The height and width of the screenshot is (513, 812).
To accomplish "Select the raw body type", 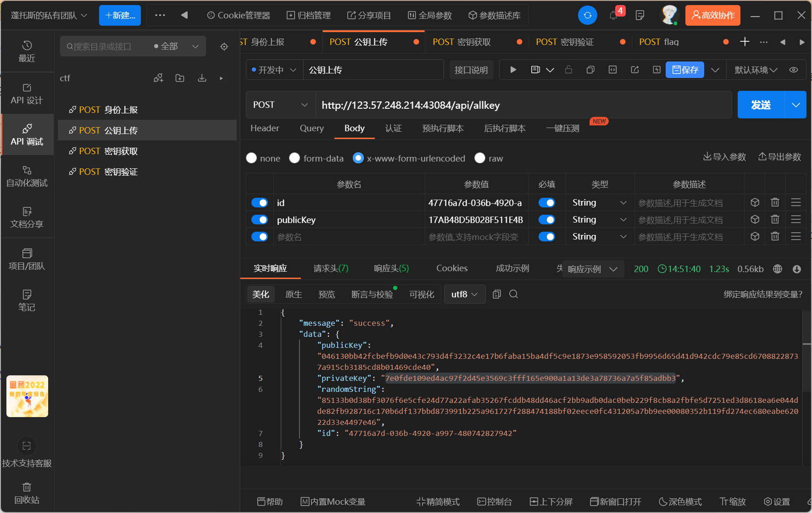I will (480, 158).
